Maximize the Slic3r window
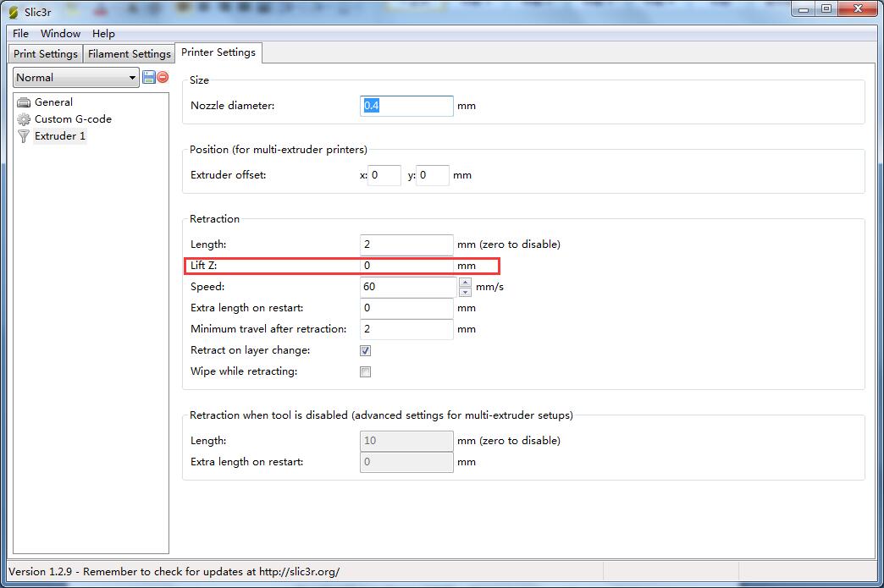This screenshot has width=884, height=588. [826, 9]
